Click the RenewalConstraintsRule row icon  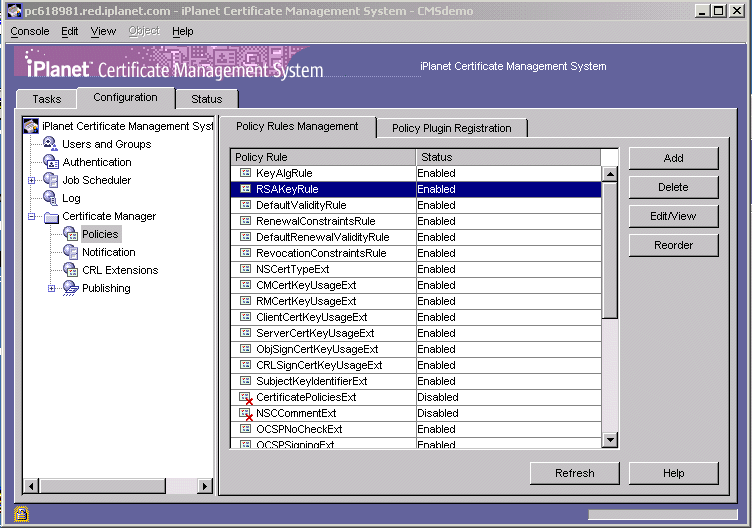tap(245, 221)
